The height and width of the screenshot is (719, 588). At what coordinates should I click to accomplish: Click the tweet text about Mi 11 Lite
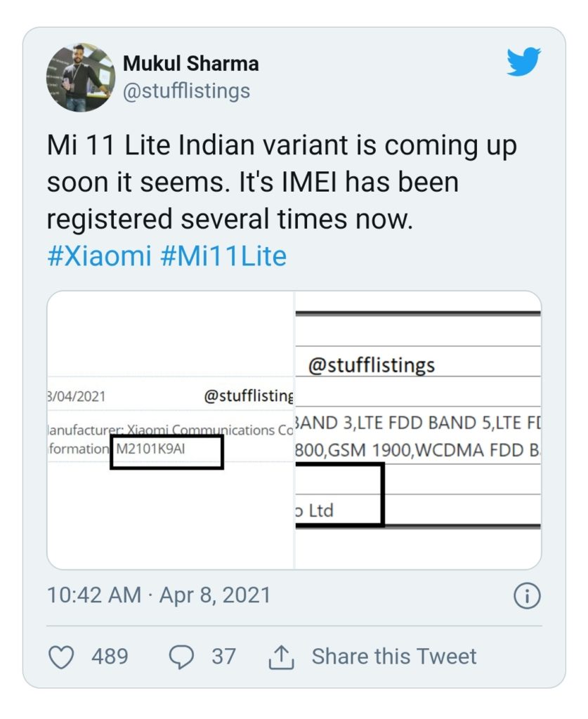click(x=281, y=183)
